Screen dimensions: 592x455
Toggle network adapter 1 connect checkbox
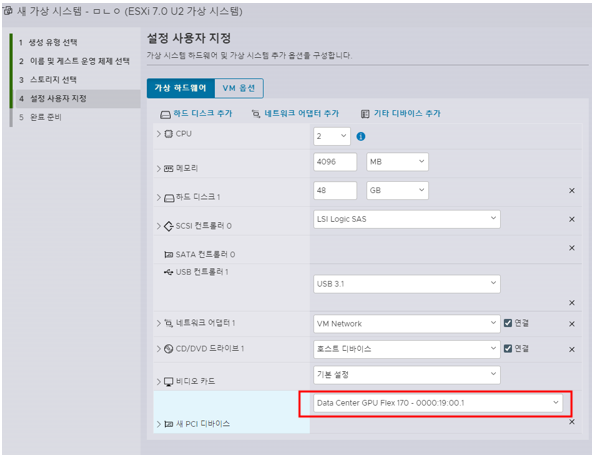[508, 323]
